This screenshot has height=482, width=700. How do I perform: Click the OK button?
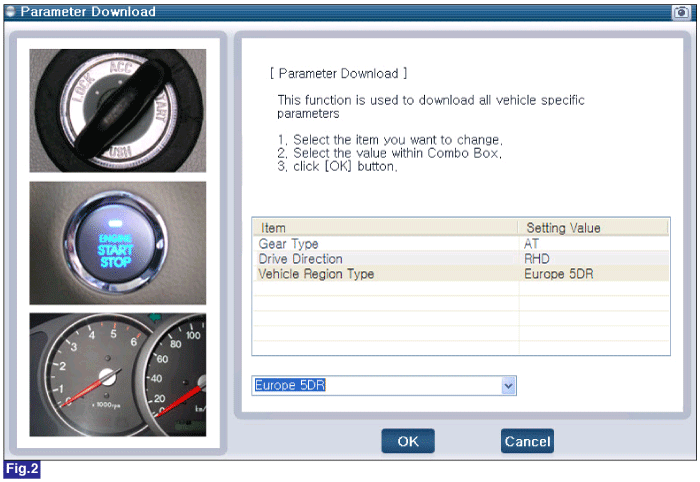pos(408,441)
